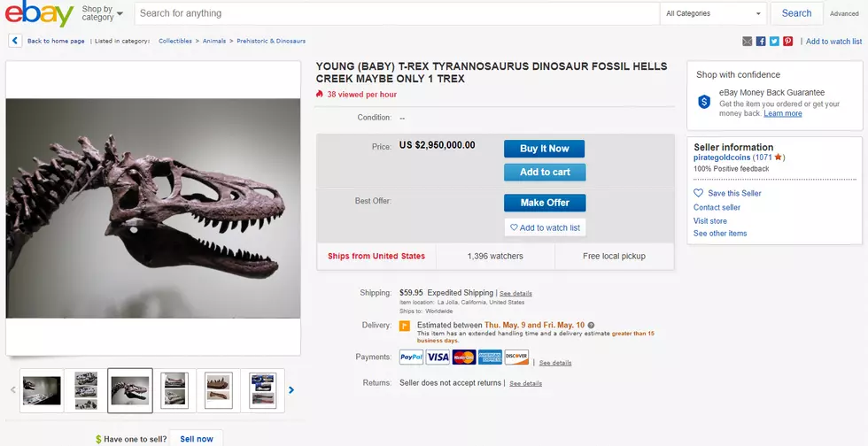868x446 pixels.
Task: Open Collectibles breadcrumb category
Action: pos(175,41)
